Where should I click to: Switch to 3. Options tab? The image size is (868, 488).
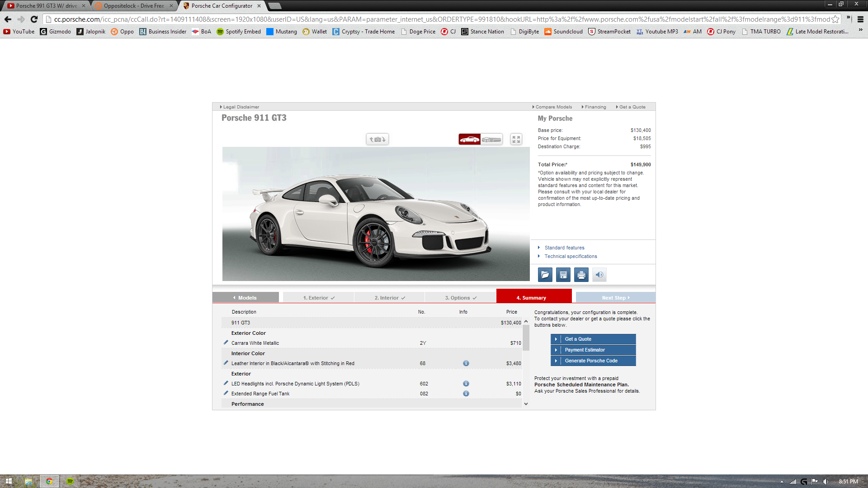[x=461, y=297]
